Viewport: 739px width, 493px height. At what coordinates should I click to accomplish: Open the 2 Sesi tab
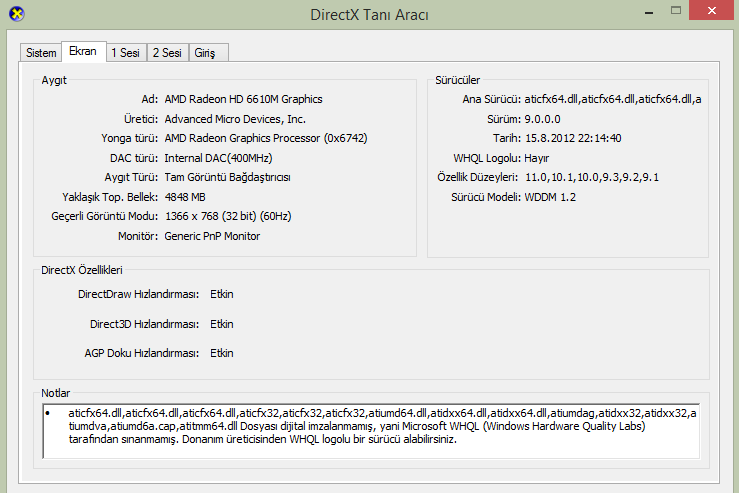167,53
